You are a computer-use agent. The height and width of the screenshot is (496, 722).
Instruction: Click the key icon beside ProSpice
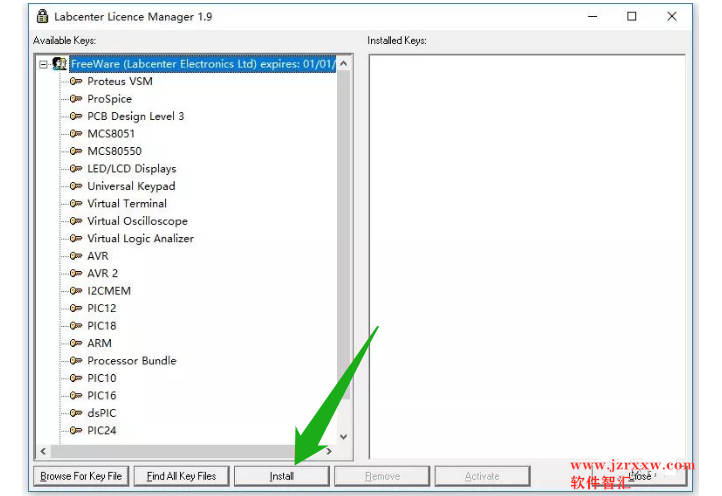coord(76,99)
